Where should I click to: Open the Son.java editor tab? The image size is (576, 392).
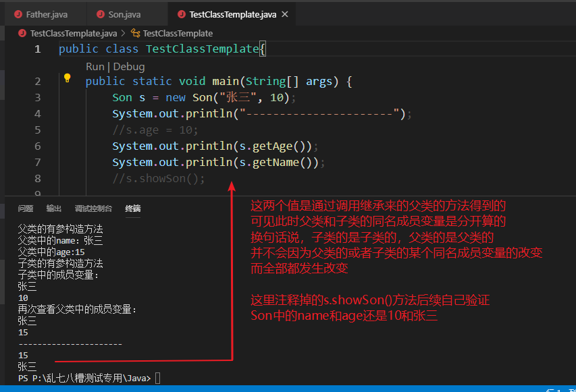(x=124, y=14)
